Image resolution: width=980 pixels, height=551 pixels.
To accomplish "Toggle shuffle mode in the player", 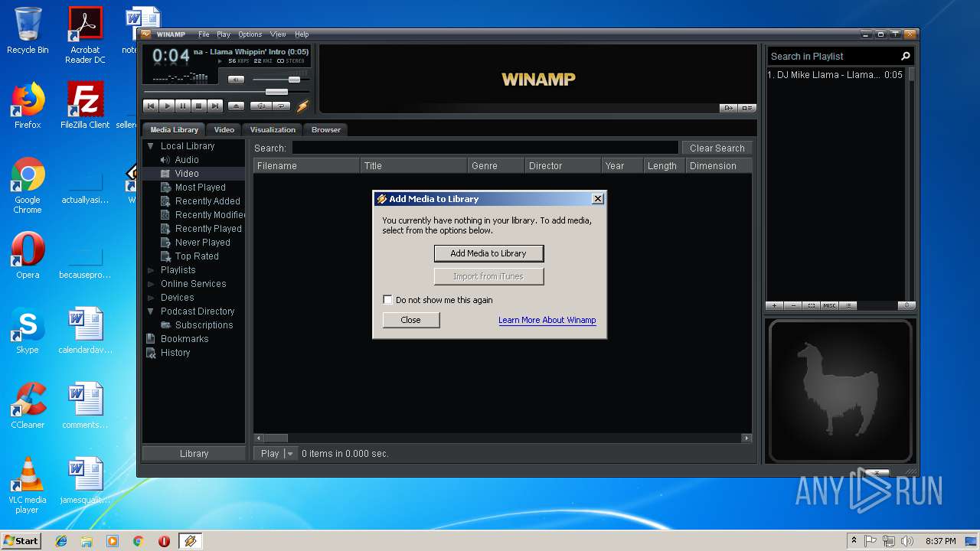I will (261, 106).
